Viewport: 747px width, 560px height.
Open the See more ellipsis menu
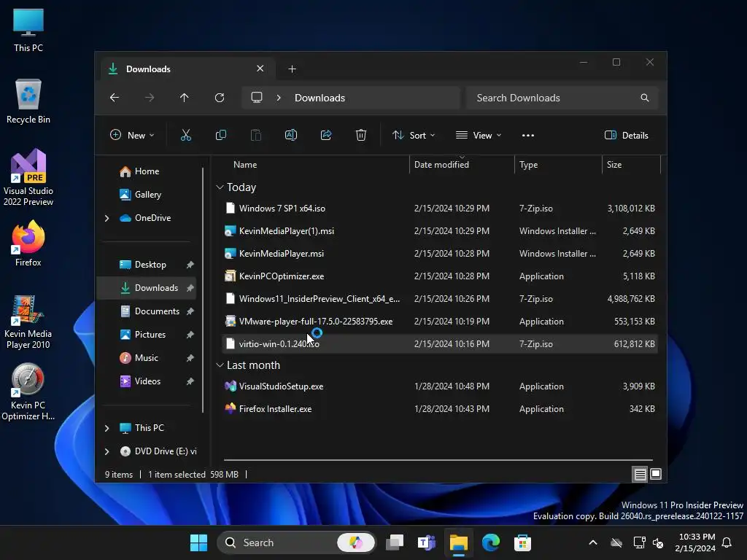pyautogui.click(x=528, y=135)
